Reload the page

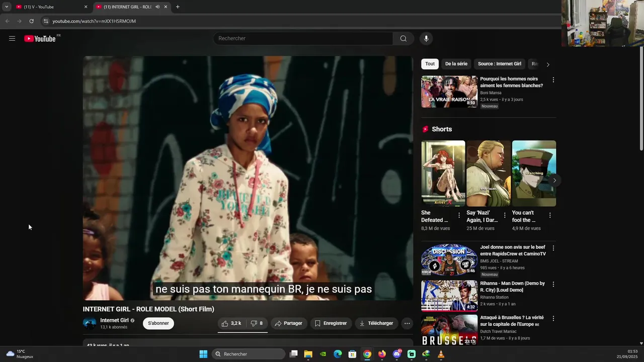[31, 21]
